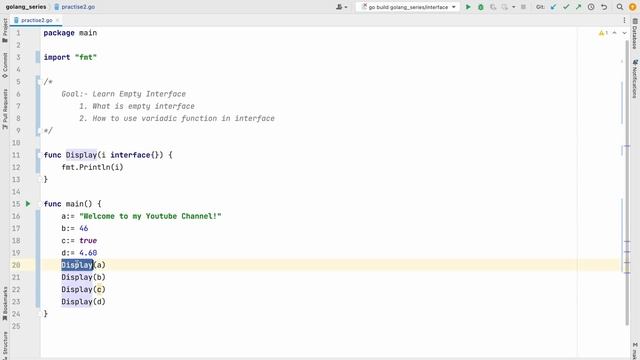The image size is (640, 360).
Task: Click the grayed Stop button
Action: [523, 7]
